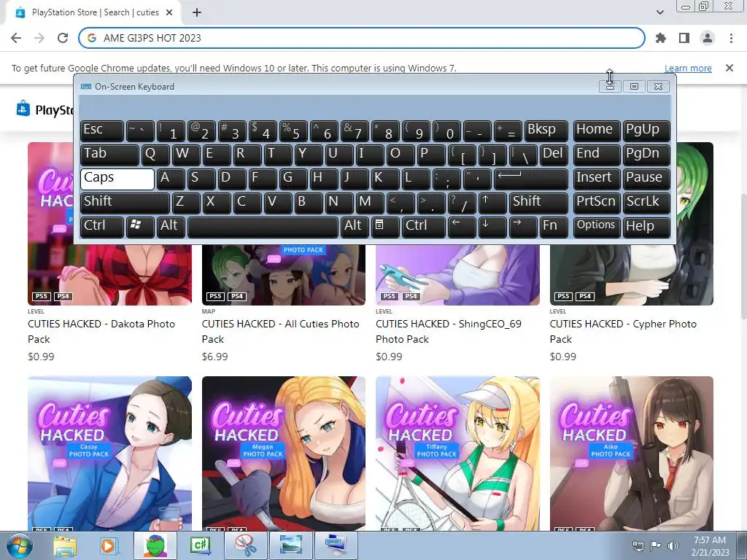This screenshot has width=747, height=560.
Task: Open the Chrome three-dot menu
Action: pyautogui.click(x=731, y=38)
